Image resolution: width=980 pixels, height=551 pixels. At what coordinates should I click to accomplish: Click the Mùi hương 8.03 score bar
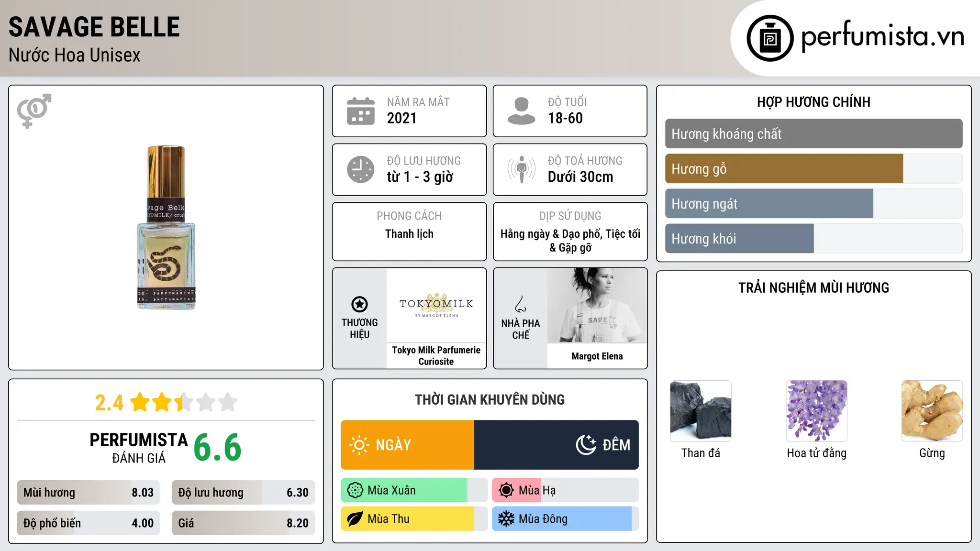pyautogui.click(x=89, y=493)
